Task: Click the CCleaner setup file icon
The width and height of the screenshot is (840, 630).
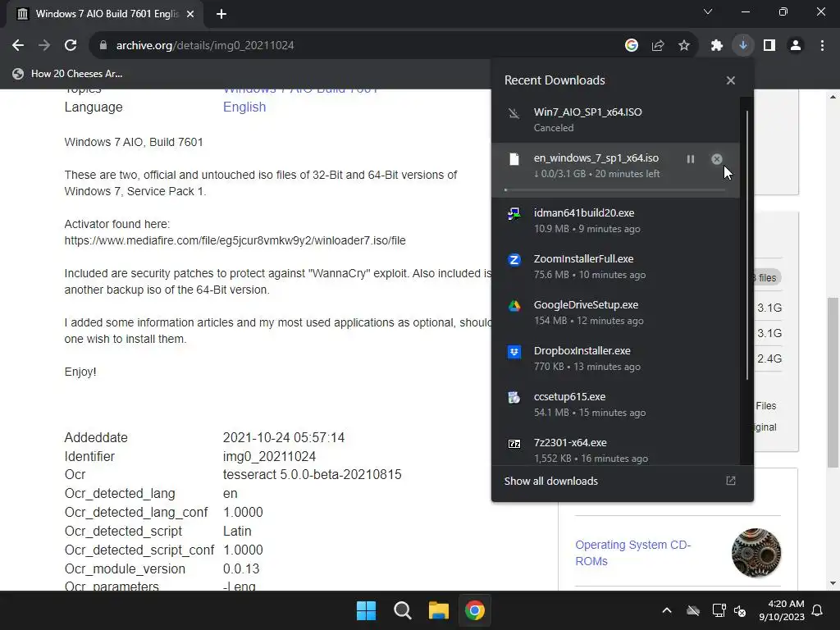Action: [x=514, y=398]
